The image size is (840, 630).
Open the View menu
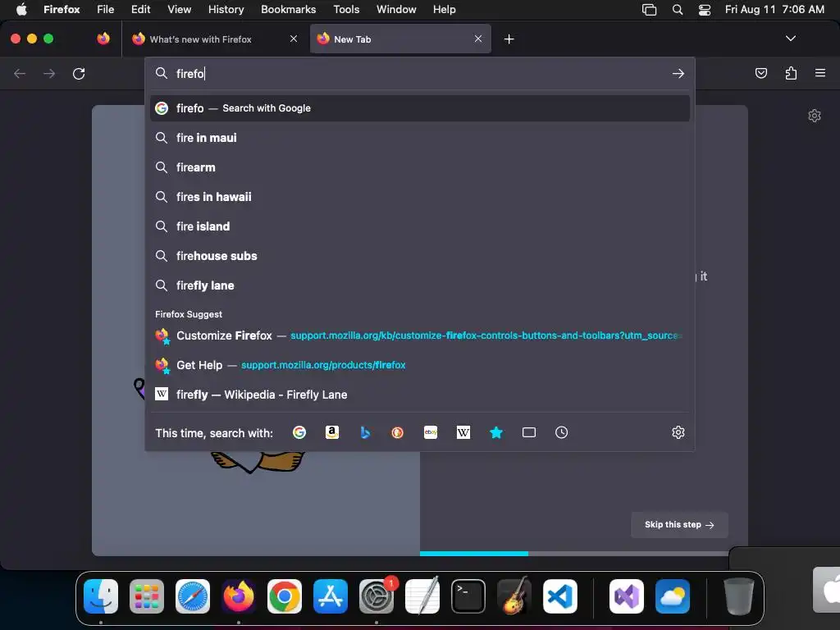pyautogui.click(x=179, y=9)
